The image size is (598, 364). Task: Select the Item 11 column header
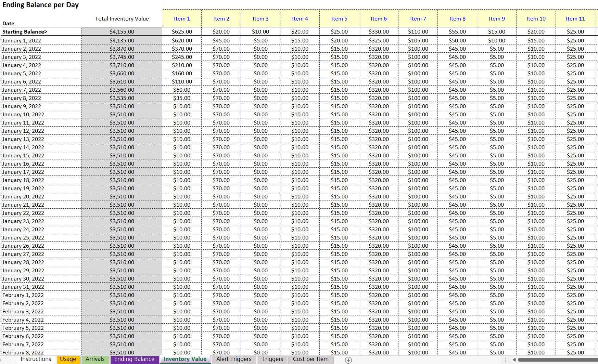pos(575,18)
